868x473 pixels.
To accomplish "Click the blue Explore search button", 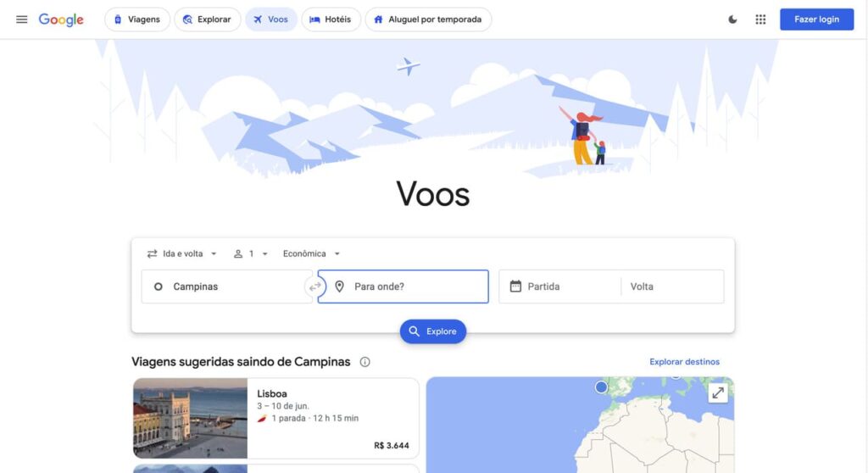I will (433, 331).
